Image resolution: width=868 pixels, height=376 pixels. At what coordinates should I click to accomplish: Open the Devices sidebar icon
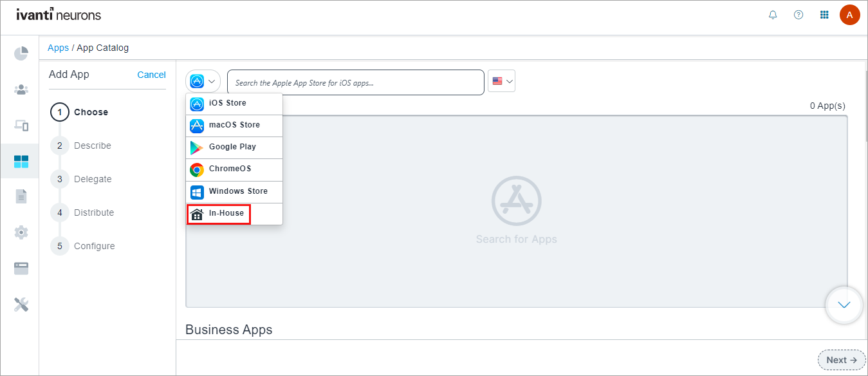pos(21,126)
